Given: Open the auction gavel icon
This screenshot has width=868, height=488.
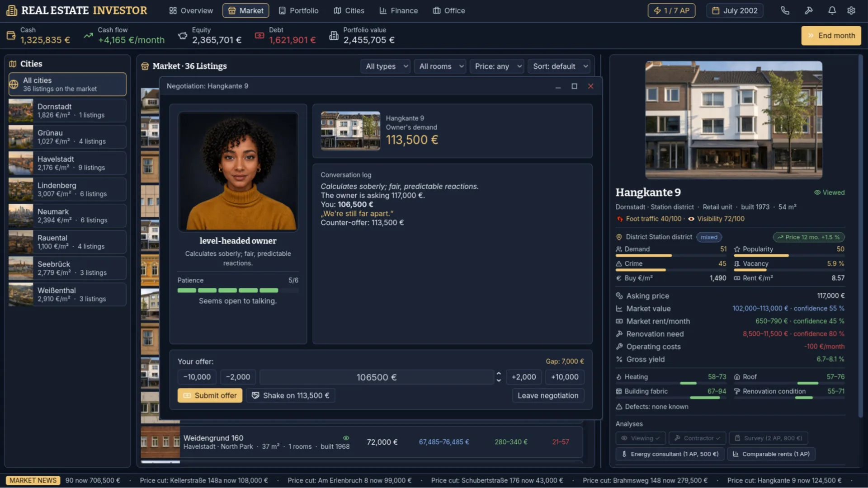Looking at the screenshot, I should coord(808,10).
